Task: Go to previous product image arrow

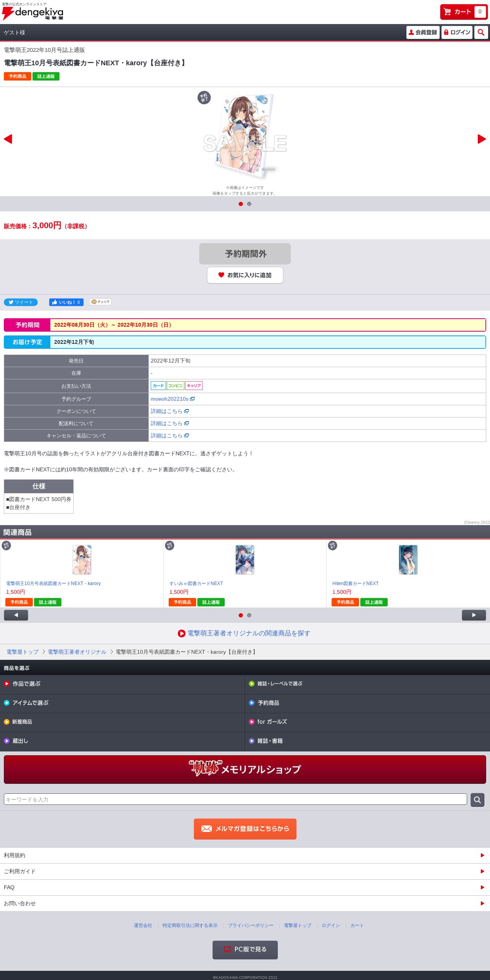Action: 8,139
